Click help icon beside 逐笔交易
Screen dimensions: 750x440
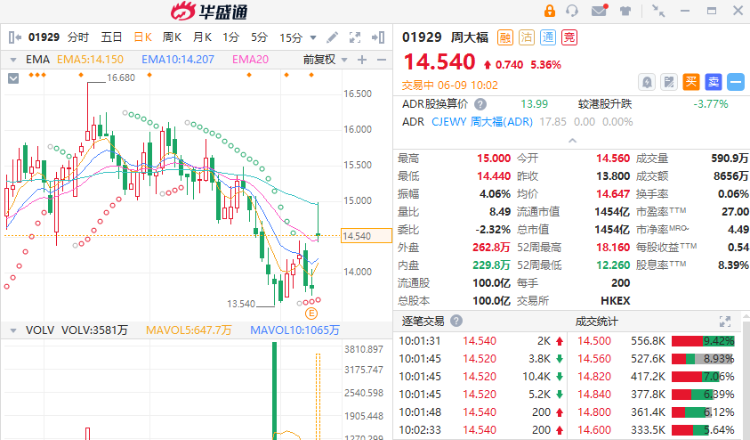[456, 321]
